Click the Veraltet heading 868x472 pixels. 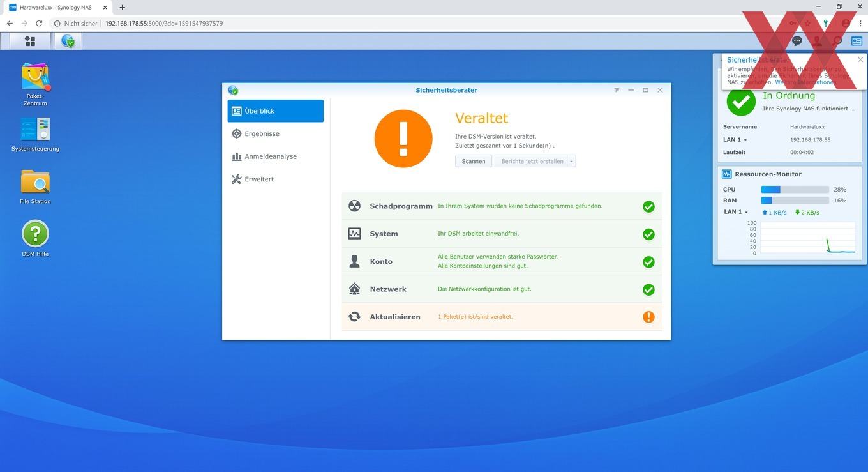pyautogui.click(x=481, y=118)
